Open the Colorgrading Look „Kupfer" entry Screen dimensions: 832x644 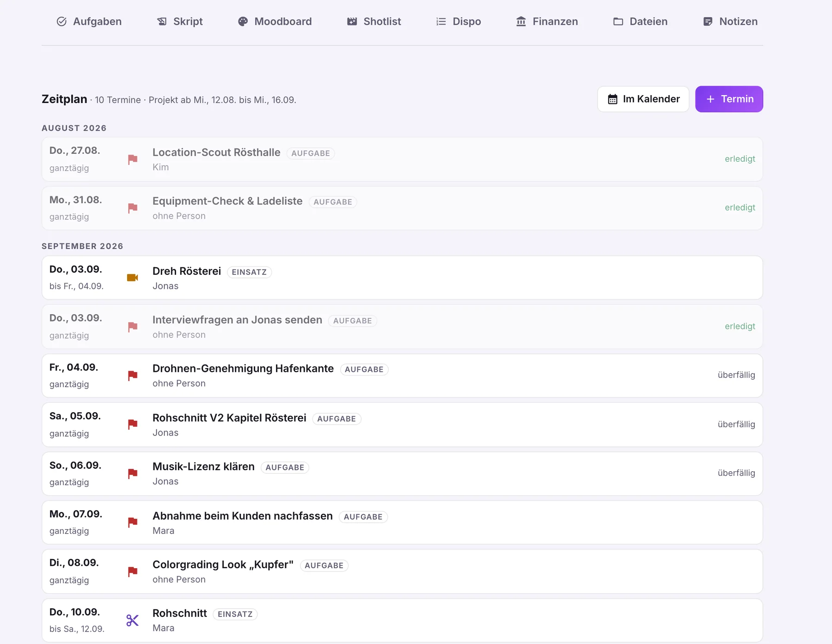coord(402,571)
